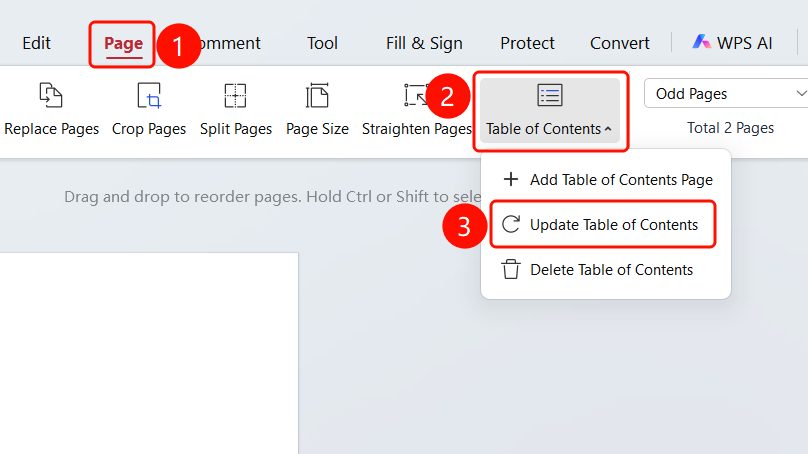Click the Straighten Pages label
The height and width of the screenshot is (454, 808).
(x=417, y=129)
